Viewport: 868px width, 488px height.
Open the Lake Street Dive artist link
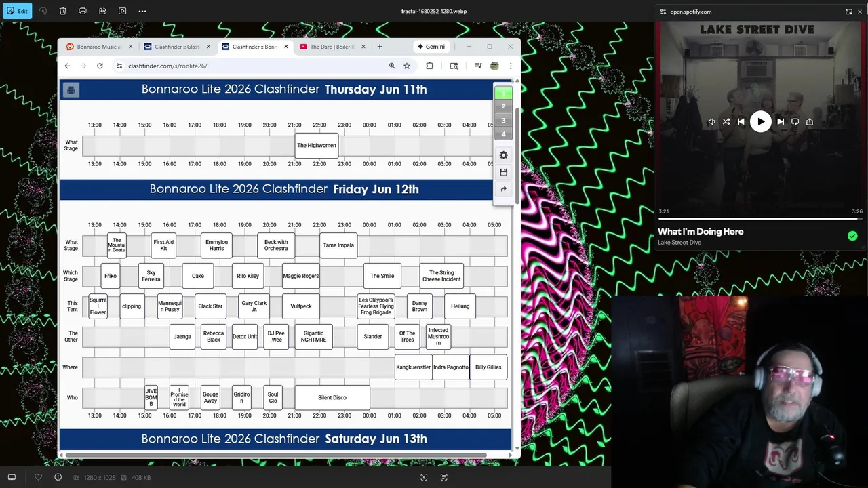[x=679, y=243]
